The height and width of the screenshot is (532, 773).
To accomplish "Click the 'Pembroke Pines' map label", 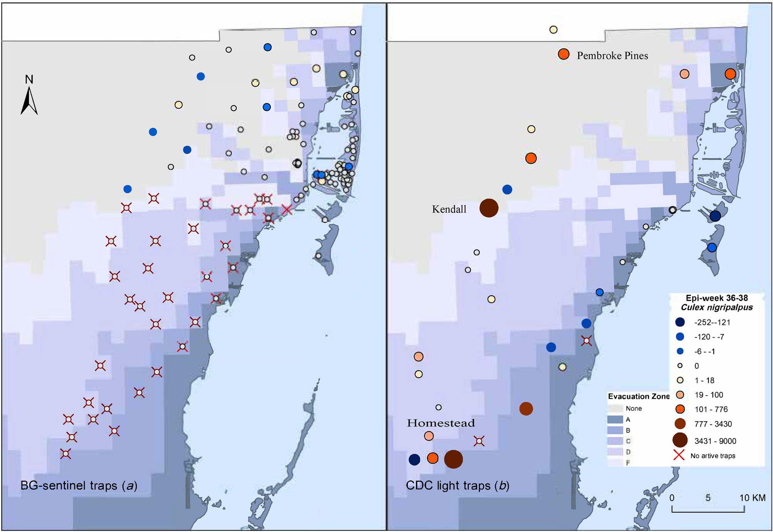I will [x=612, y=56].
